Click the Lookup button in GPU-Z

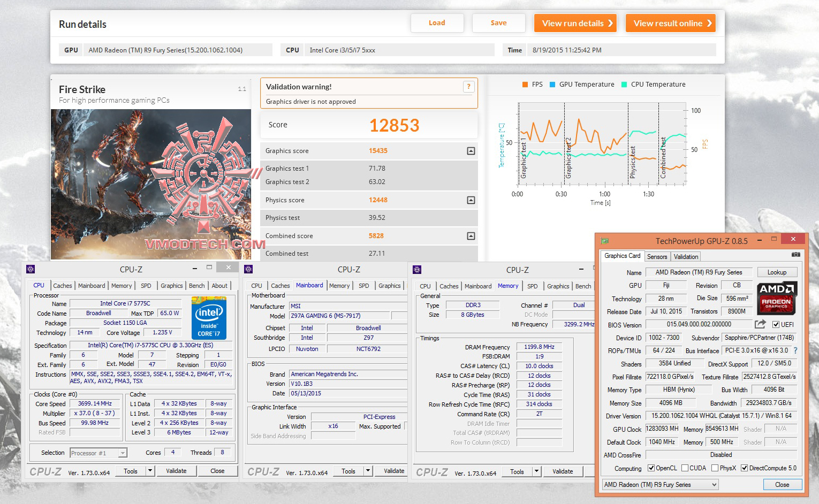pos(777,272)
